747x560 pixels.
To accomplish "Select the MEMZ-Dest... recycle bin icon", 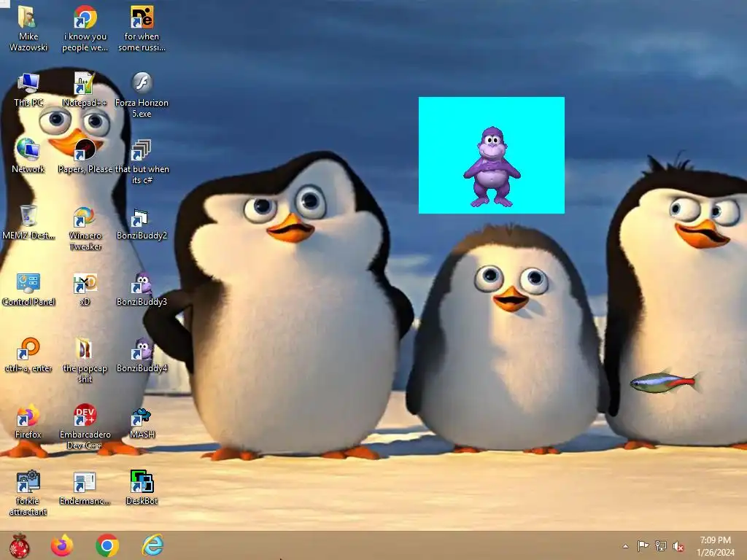I will (28, 216).
